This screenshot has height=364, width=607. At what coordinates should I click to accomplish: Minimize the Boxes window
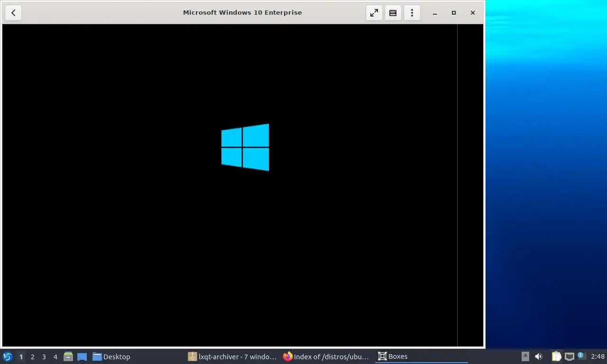tap(435, 13)
